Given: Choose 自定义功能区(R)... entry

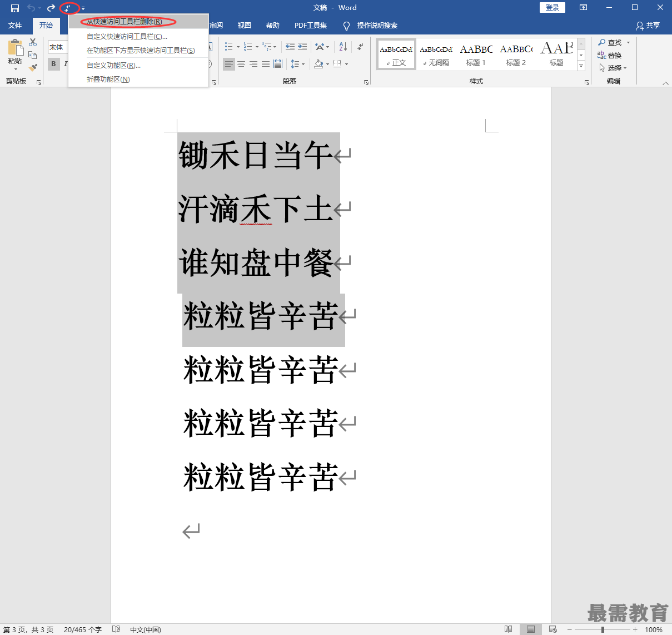Looking at the screenshot, I should pos(138,66).
